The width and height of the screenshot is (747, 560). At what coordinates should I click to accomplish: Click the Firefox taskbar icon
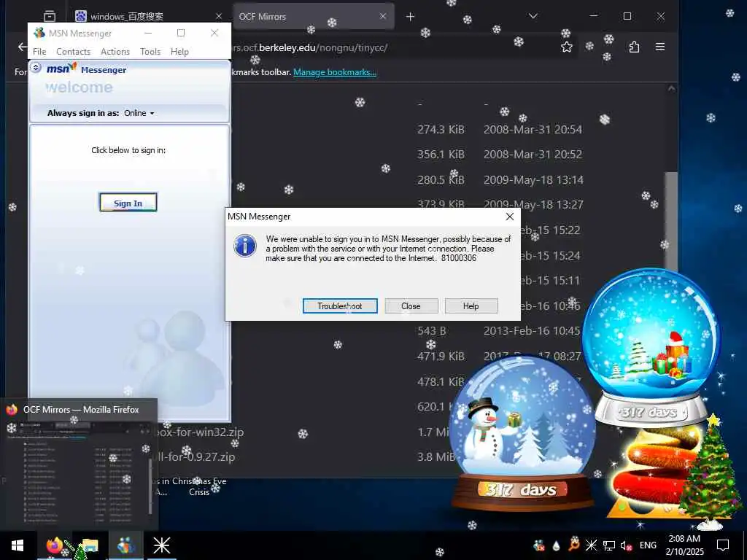click(x=54, y=545)
